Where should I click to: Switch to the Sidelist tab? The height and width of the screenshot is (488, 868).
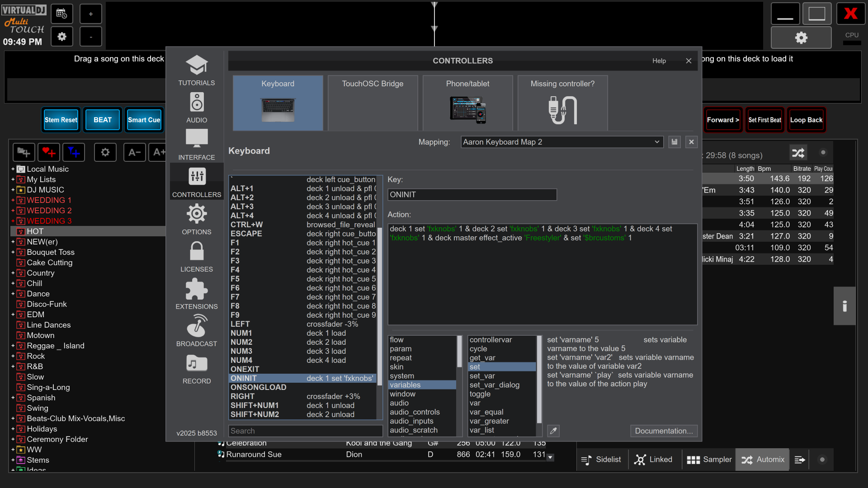pos(602,460)
